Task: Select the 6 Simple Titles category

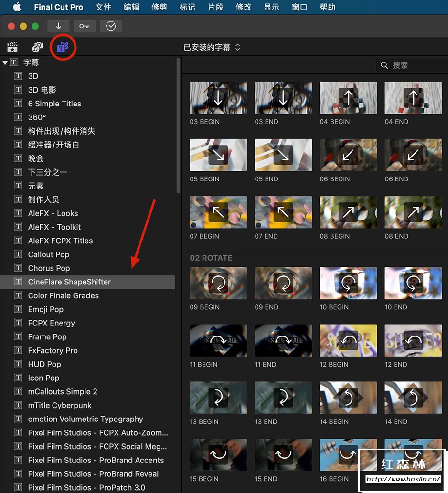Action: pos(87,104)
